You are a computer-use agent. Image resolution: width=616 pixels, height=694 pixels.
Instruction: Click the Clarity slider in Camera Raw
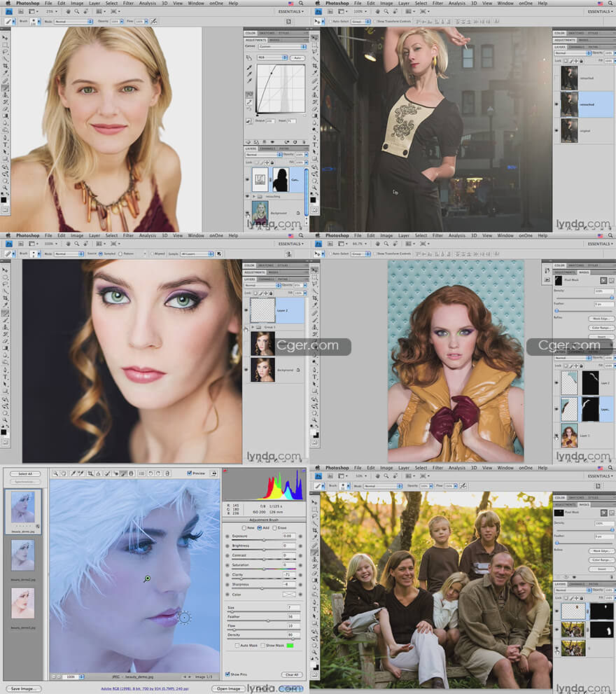pyautogui.click(x=264, y=578)
